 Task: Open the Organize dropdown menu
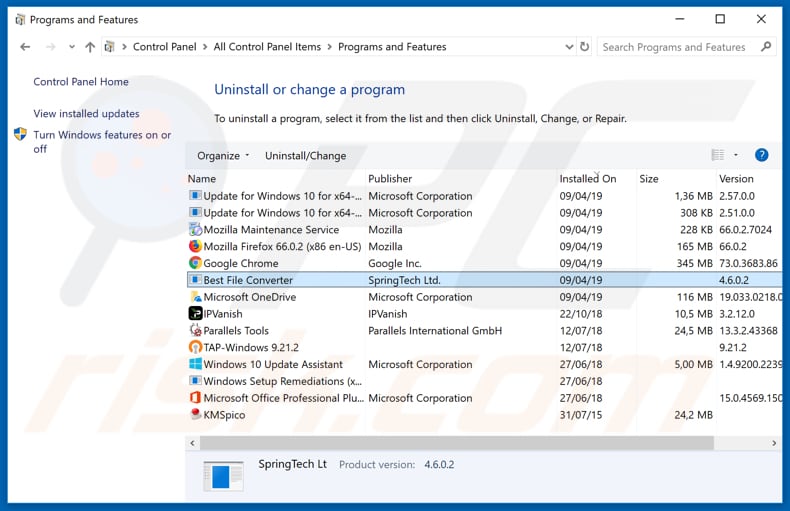click(x=223, y=156)
